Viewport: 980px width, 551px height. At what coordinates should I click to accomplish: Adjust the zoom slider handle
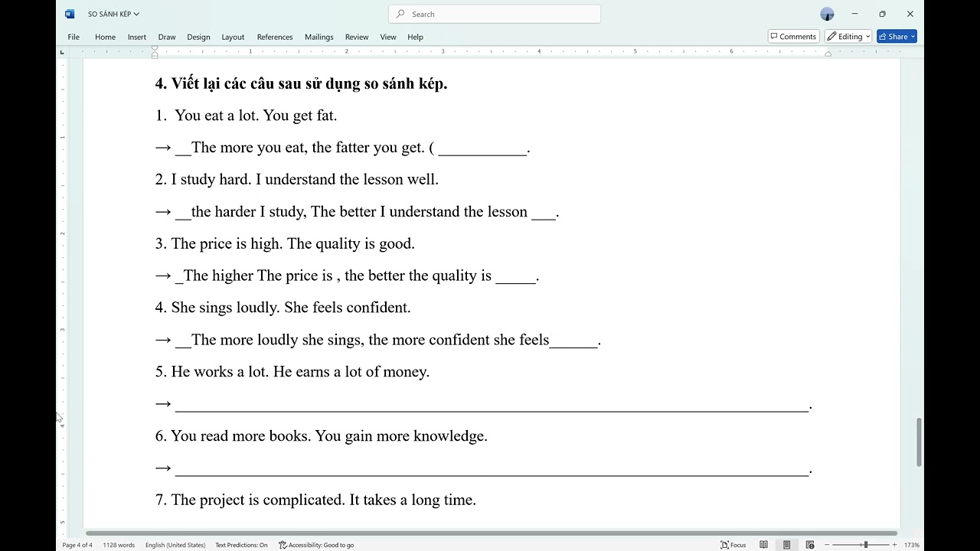tap(866, 545)
